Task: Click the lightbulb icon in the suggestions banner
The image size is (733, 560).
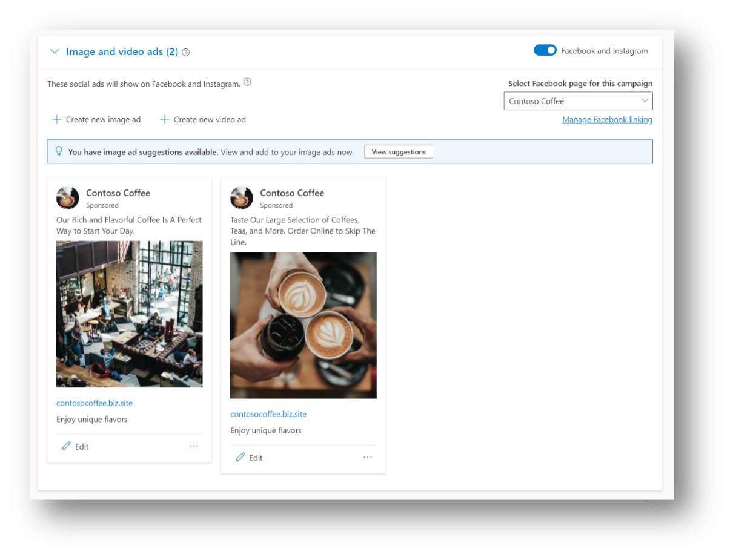Action: [59, 151]
